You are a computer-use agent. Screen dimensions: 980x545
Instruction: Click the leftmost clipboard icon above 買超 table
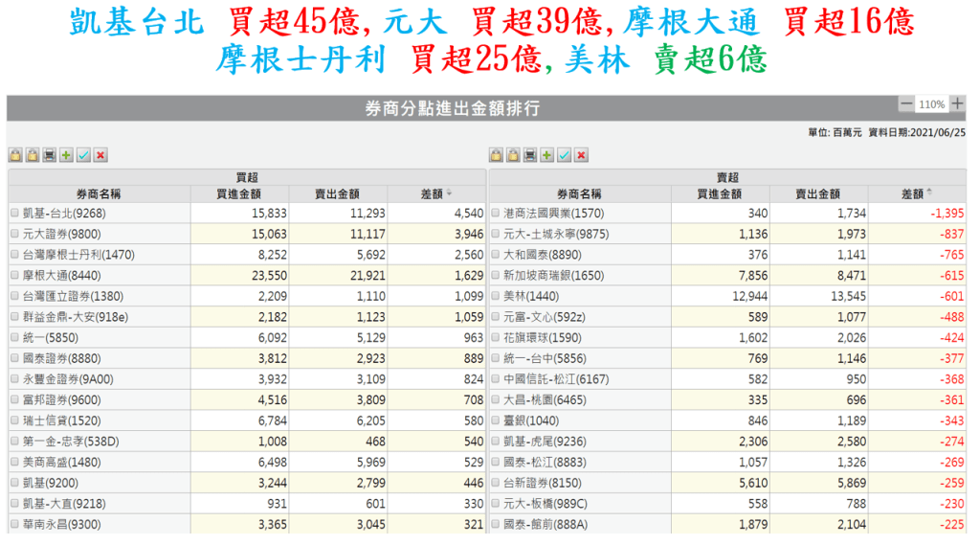(15, 155)
